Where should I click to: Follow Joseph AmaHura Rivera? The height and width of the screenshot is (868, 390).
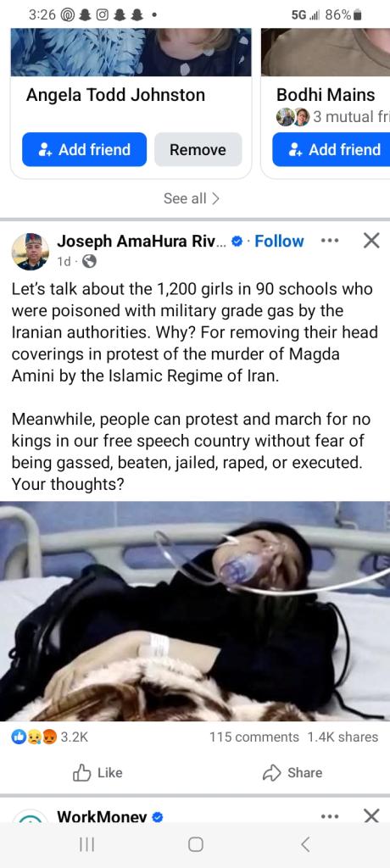click(x=279, y=242)
